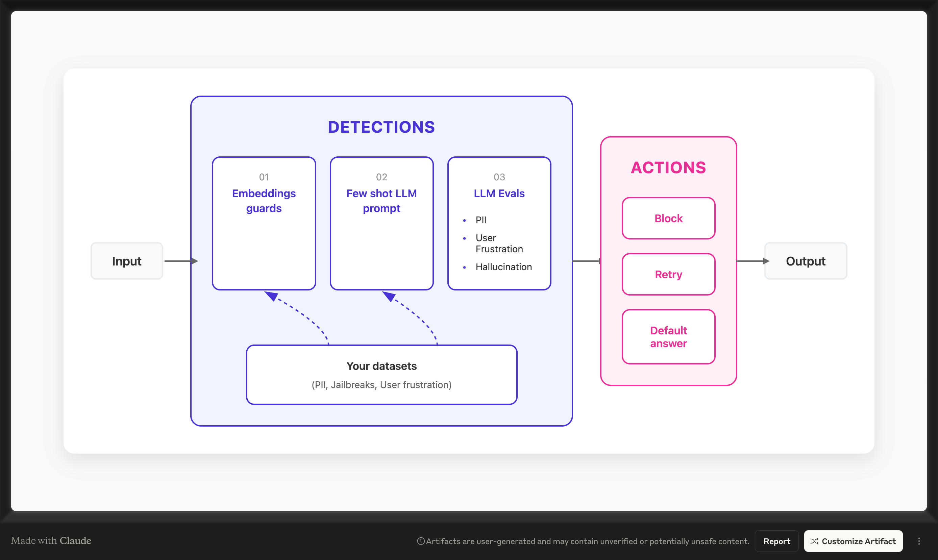Image resolution: width=938 pixels, height=560 pixels.
Task: Open the Made with Claude link
Action: 51,540
